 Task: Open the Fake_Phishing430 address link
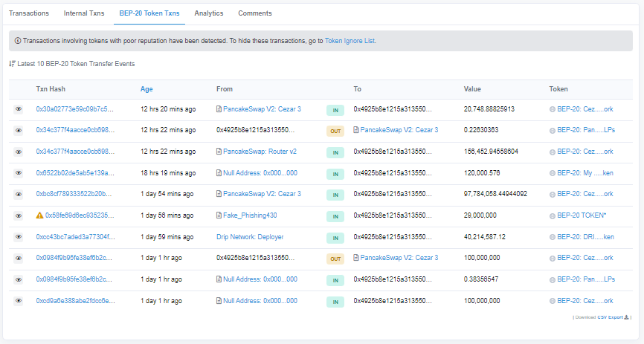pyautogui.click(x=250, y=215)
